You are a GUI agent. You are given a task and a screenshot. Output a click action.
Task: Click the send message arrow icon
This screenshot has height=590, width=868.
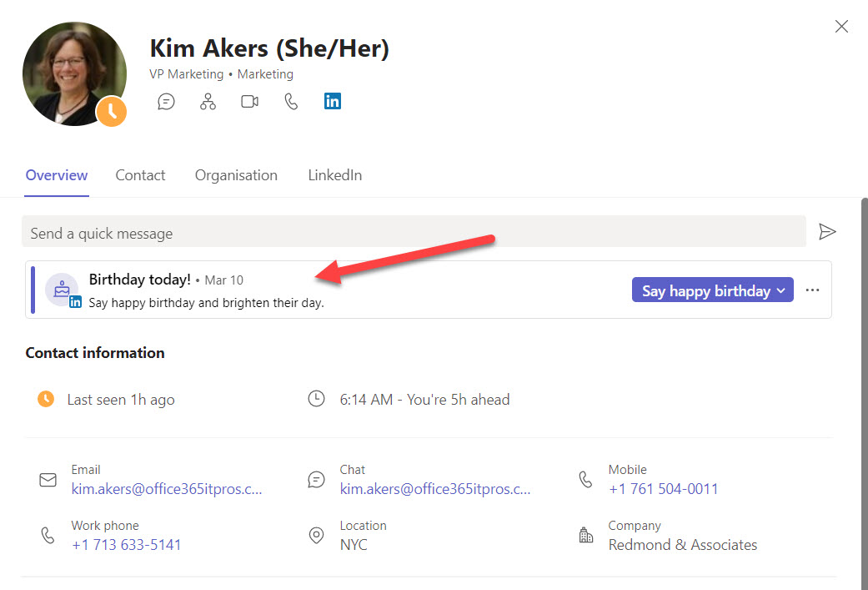point(826,232)
